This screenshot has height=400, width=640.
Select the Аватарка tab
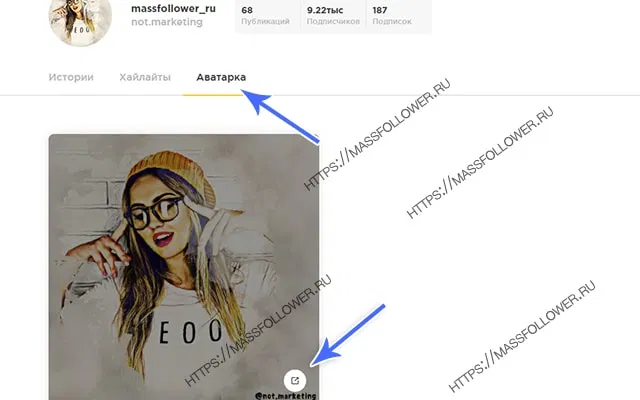click(x=221, y=77)
